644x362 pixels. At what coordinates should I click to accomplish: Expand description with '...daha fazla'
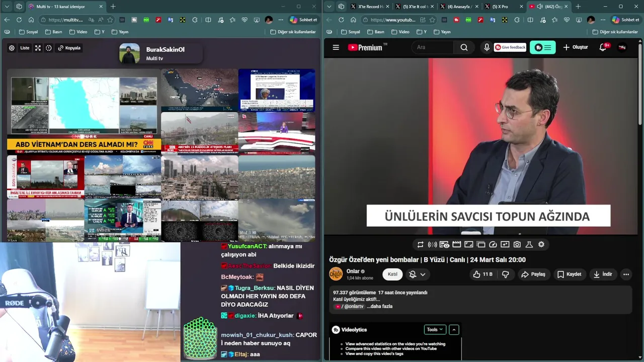coord(379,306)
